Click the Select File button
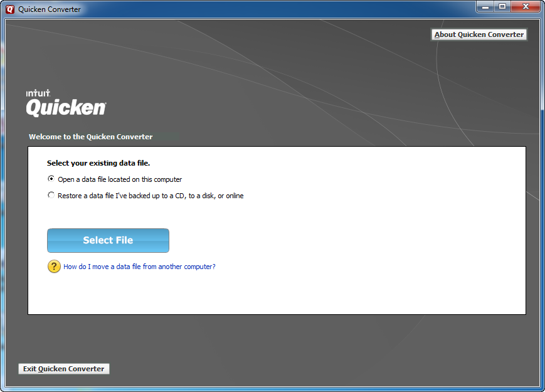This screenshot has width=545, height=392. (108, 240)
